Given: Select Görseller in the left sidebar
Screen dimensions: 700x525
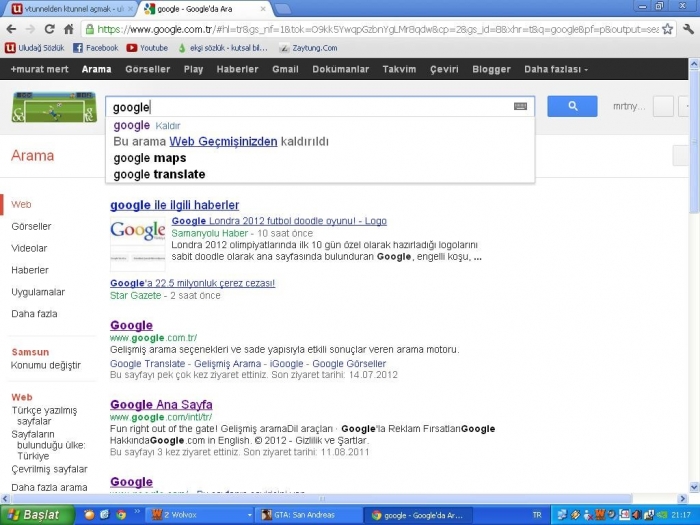Looking at the screenshot, I should click(x=31, y=226).
